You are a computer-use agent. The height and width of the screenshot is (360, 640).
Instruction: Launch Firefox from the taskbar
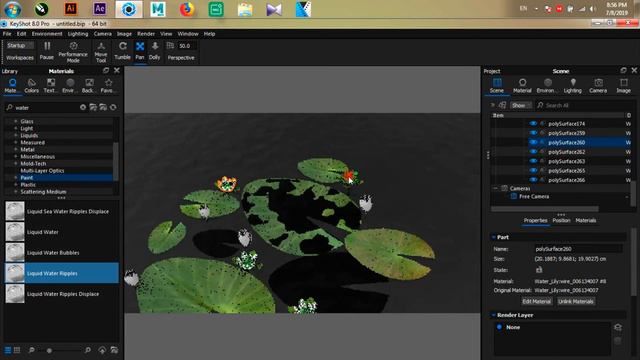pyautogui.click(x=187, y=9)
